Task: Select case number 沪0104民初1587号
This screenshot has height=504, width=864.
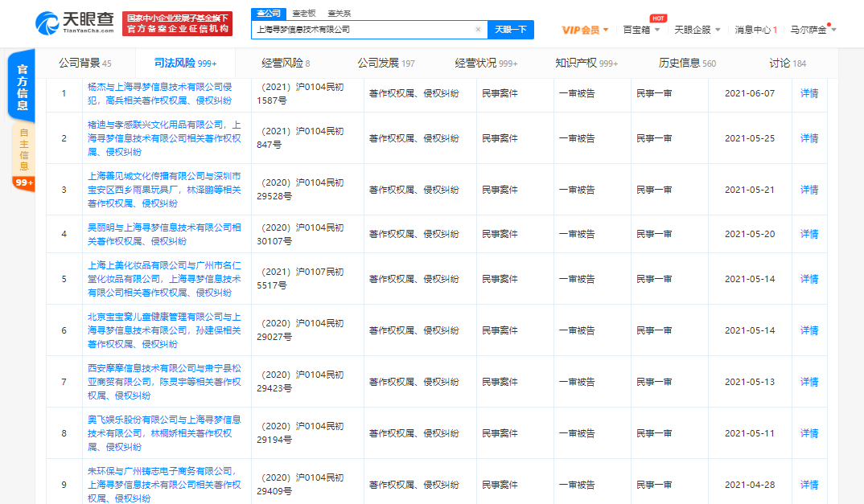Action: (300, 93)
